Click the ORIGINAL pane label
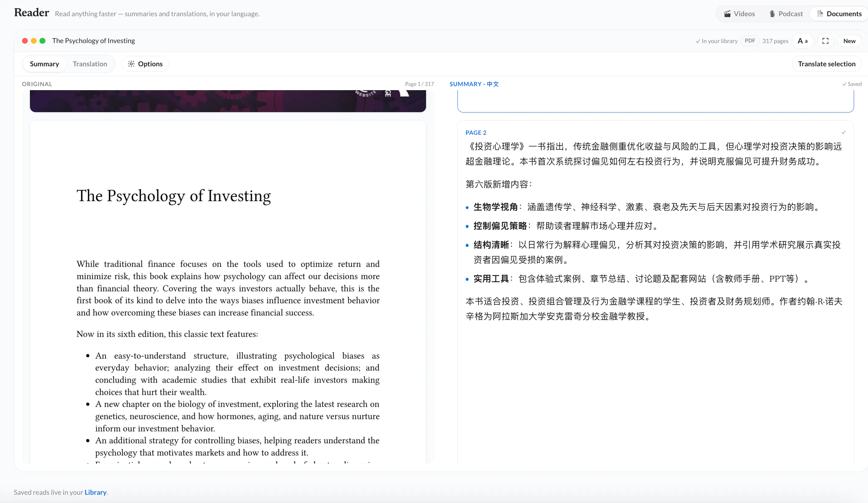The height and width of the screenshot is (503, 868). 37,84
